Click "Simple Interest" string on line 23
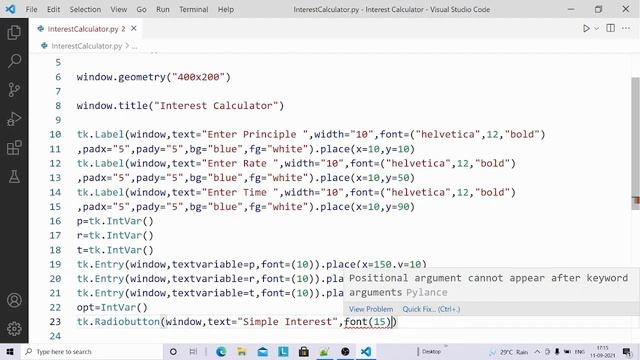Viewport: 640px width, 360px height. (x=288, y=322)
